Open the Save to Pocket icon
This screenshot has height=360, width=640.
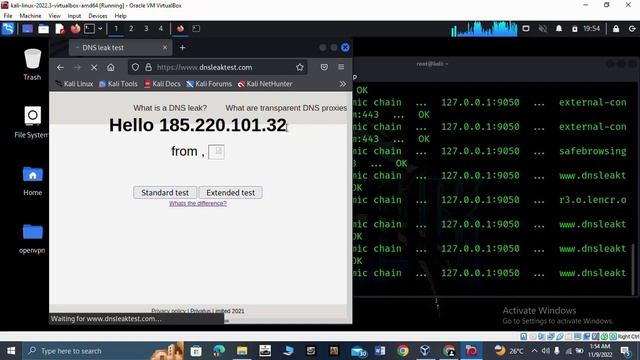point(324,67)
